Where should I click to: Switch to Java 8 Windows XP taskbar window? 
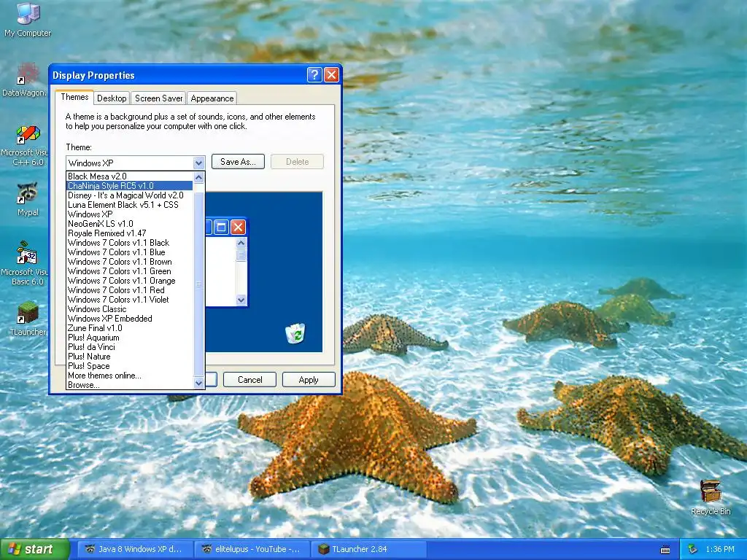pyautogui.click(x=133, y=549)
